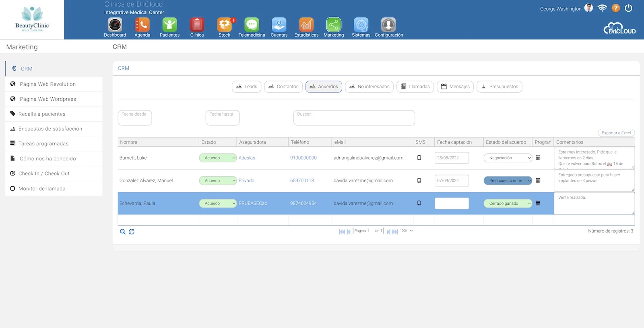This screenshot has width=644, height=328.
Task: Go to the next page of the table
Action: (x=388, y=232)
